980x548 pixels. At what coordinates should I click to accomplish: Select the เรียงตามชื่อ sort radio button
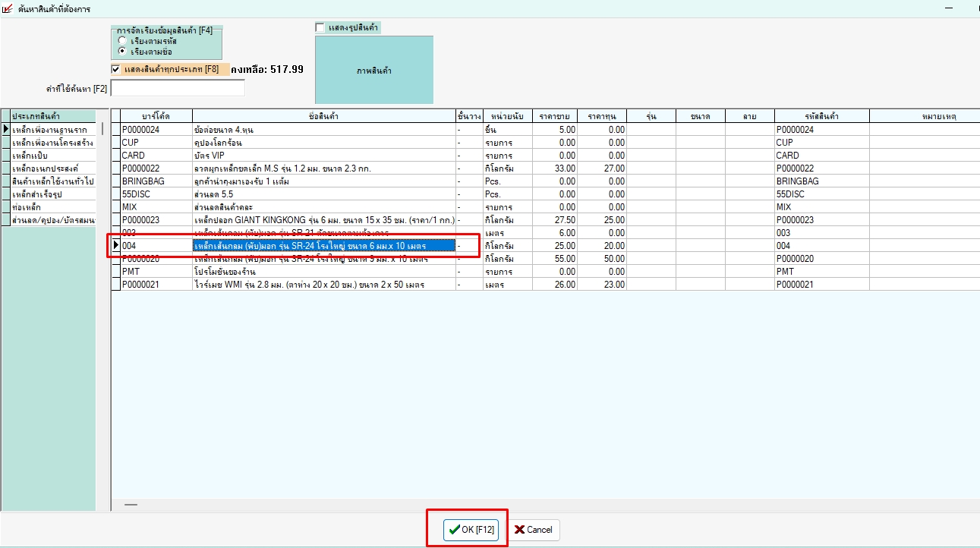coord(122,51)
